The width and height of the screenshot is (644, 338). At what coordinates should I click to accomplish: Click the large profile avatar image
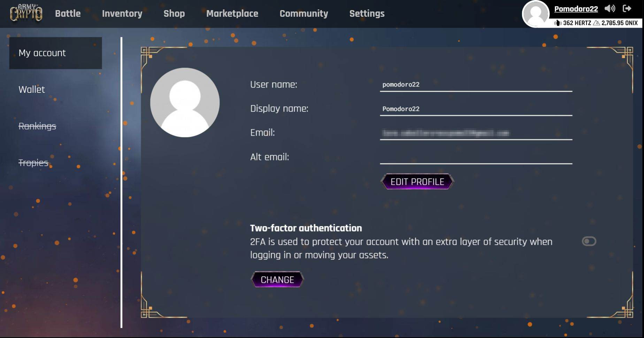[185, 103]
